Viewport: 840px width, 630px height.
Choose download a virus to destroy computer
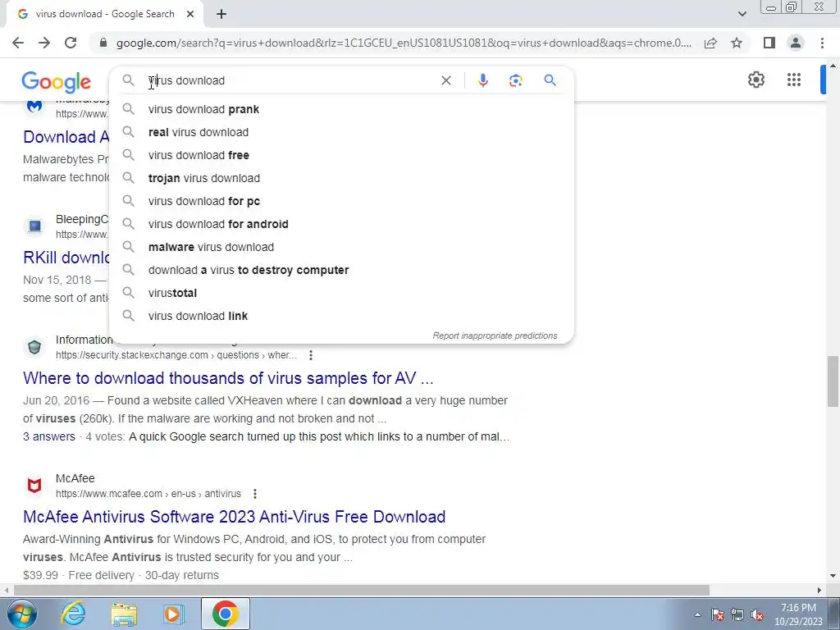pos(341,271)
